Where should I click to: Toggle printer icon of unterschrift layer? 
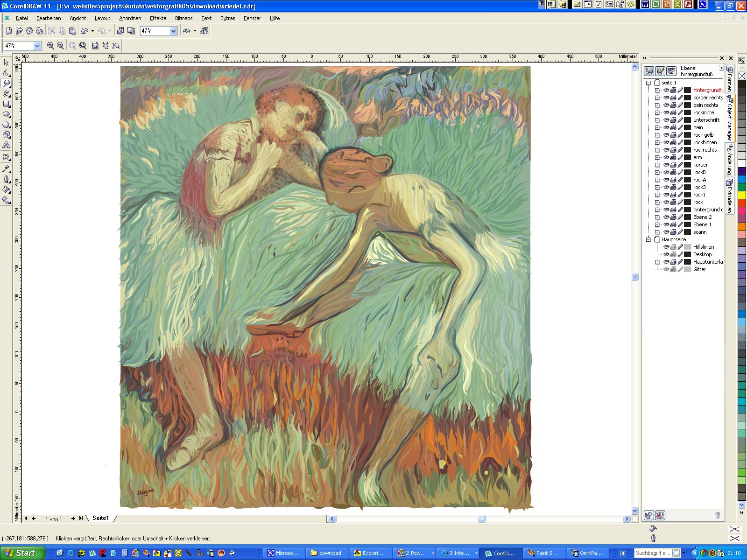[x=673, y=120]
